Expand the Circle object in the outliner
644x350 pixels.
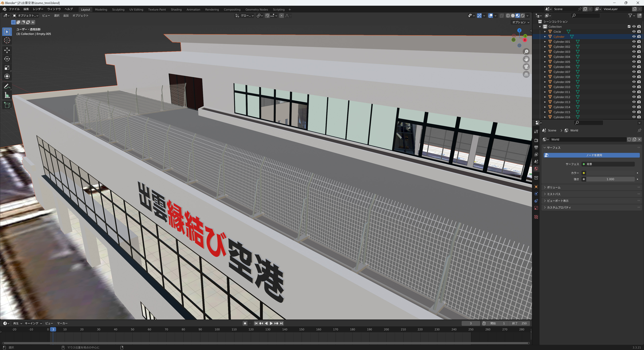coord(545,32)
